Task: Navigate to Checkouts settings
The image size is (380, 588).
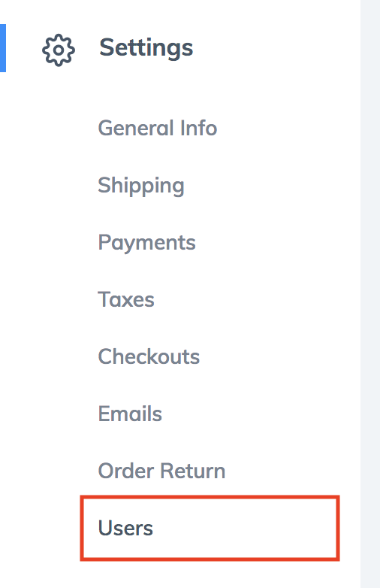Action: click(149, 356)
